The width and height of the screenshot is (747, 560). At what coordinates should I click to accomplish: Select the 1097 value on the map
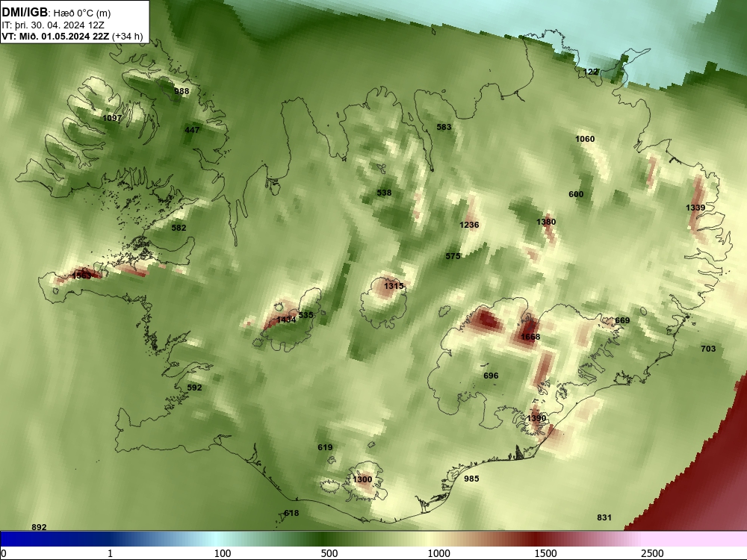(113, 118)
